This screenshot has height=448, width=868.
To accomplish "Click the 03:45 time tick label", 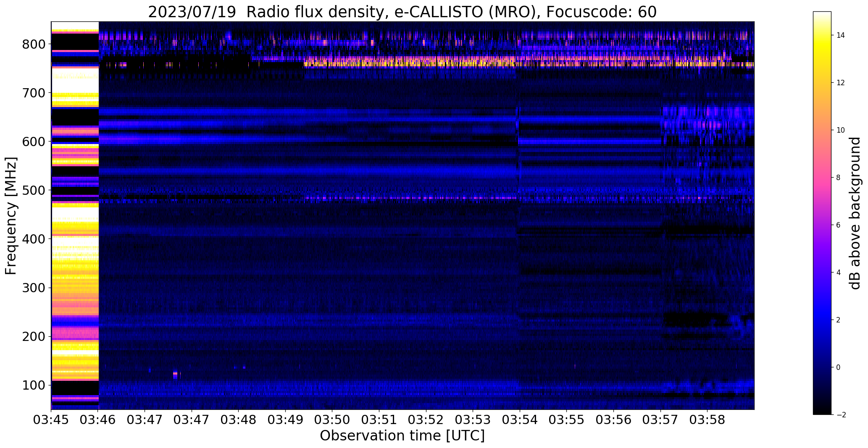I will tap(51, 420).
